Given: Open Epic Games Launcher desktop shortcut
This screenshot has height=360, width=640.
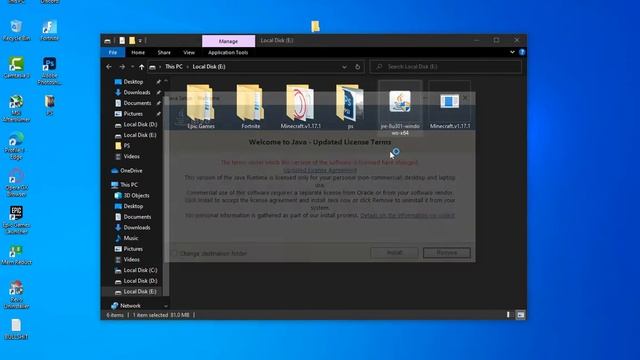Looking at the screenshot, I should coord(16,220).
